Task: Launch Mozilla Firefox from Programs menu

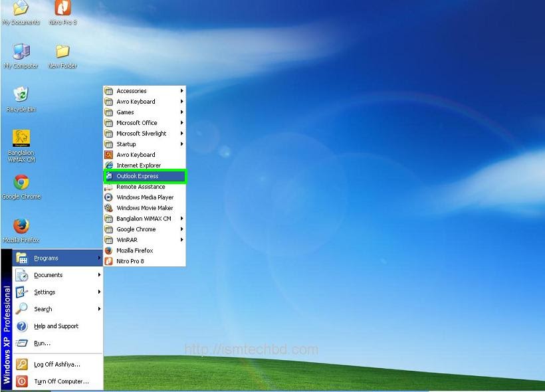Action: [x=145, y=250]
